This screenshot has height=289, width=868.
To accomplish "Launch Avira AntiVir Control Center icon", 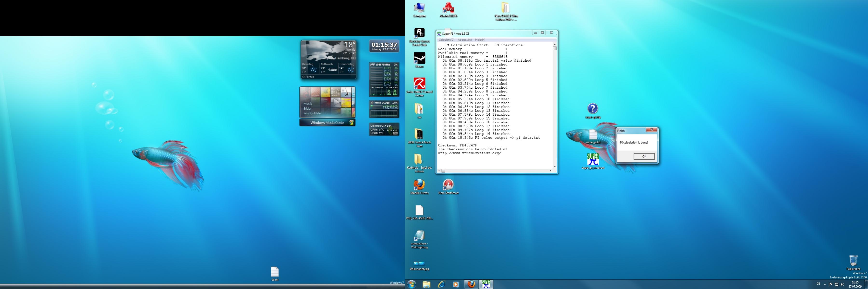I will point(419,84).
